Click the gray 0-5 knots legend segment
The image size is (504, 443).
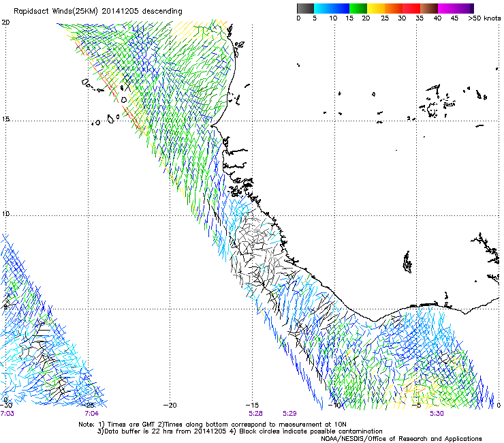[x=305, y=8]
